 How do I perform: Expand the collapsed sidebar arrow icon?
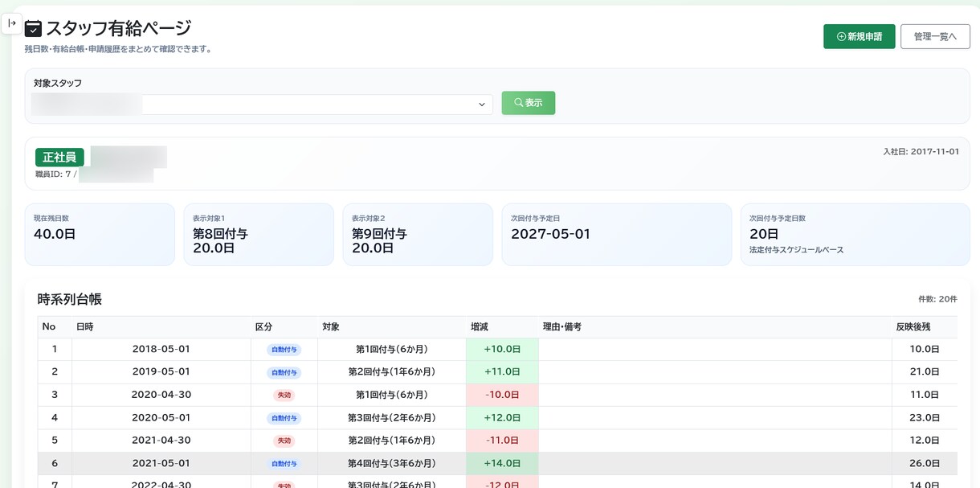tap(12, 24)
